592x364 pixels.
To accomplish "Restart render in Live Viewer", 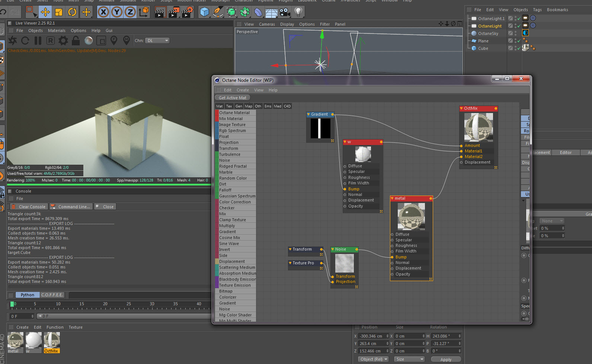I will [x=25, y=40].
